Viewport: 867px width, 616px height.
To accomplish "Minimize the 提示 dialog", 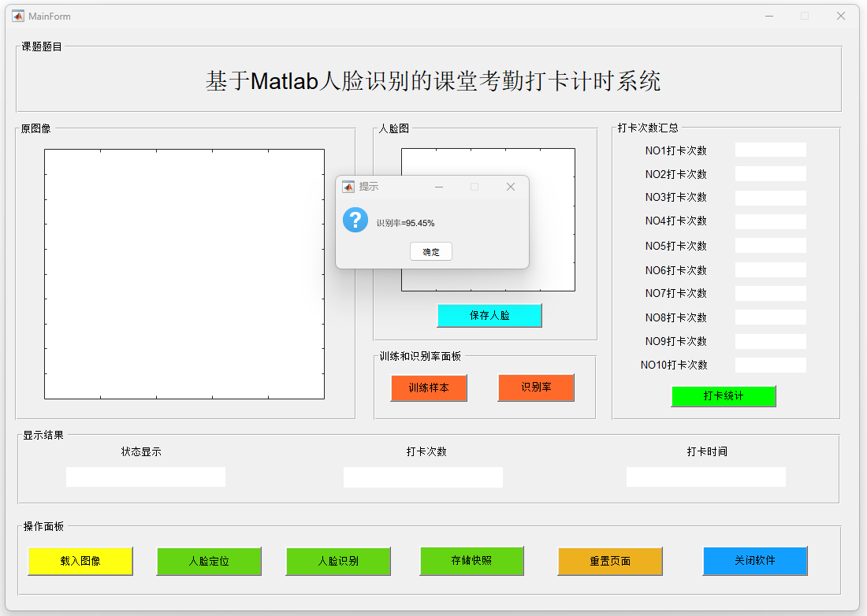I will click(439, 187).
